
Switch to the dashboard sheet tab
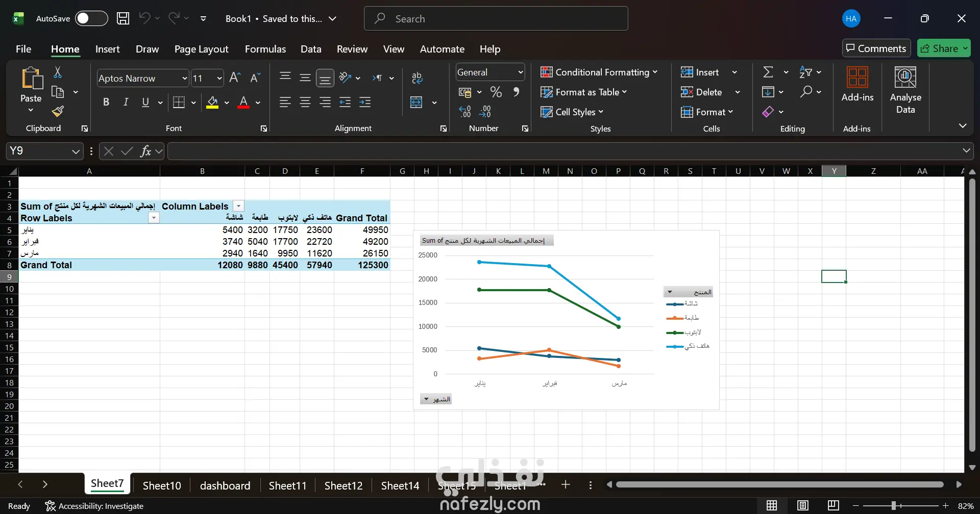[x=225, y=485]
